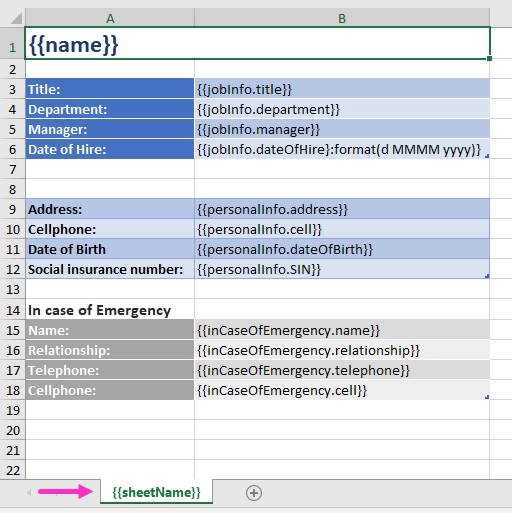
Task: Add a new sheet with plus icon
Action: point(254,493)
